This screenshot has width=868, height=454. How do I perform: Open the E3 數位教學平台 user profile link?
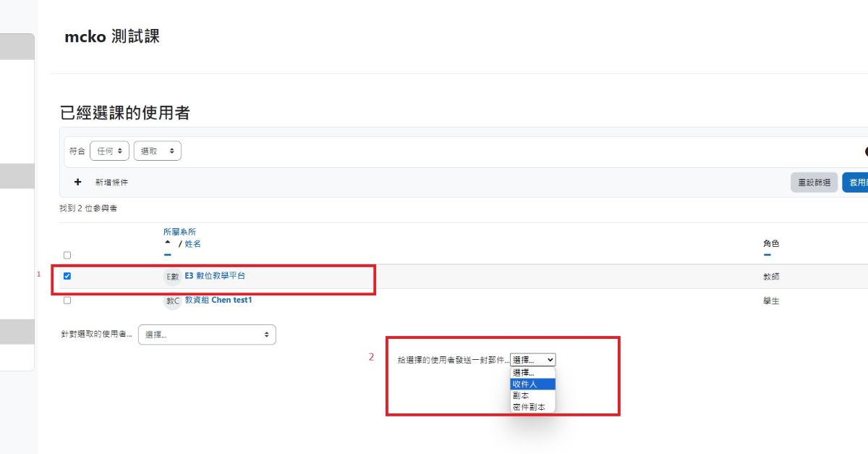[215, 276]
